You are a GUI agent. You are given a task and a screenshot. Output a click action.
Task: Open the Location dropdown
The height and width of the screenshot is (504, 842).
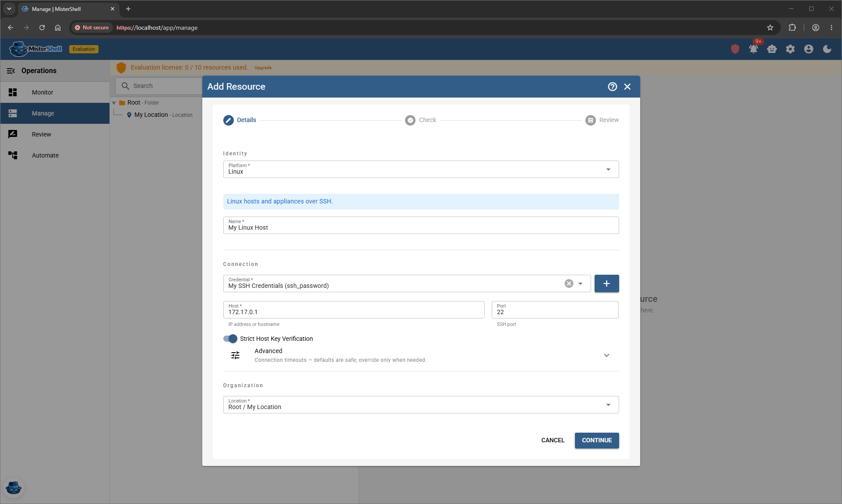(421, 405)
